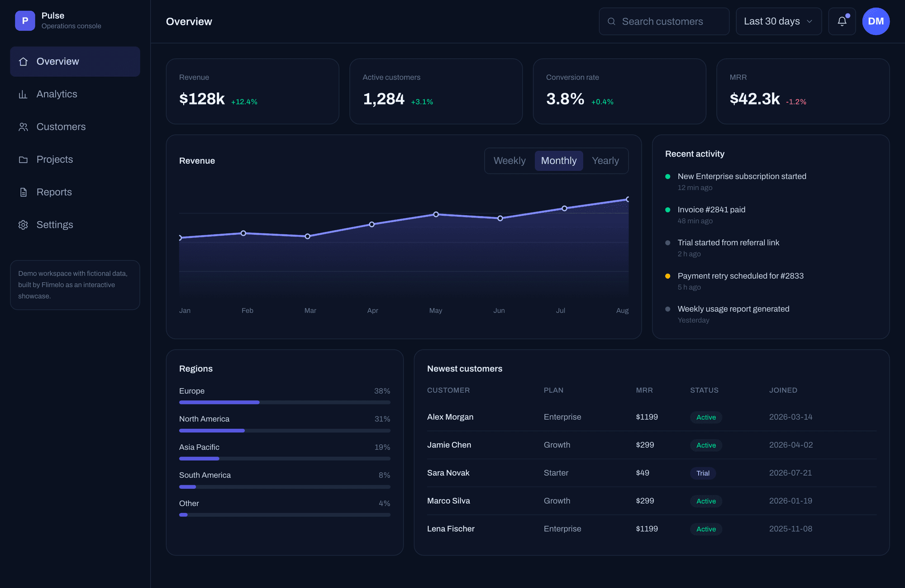This screenshot has height=588, width=905.
Task: Open the Customers section label
Action: [x=61, y=127]
